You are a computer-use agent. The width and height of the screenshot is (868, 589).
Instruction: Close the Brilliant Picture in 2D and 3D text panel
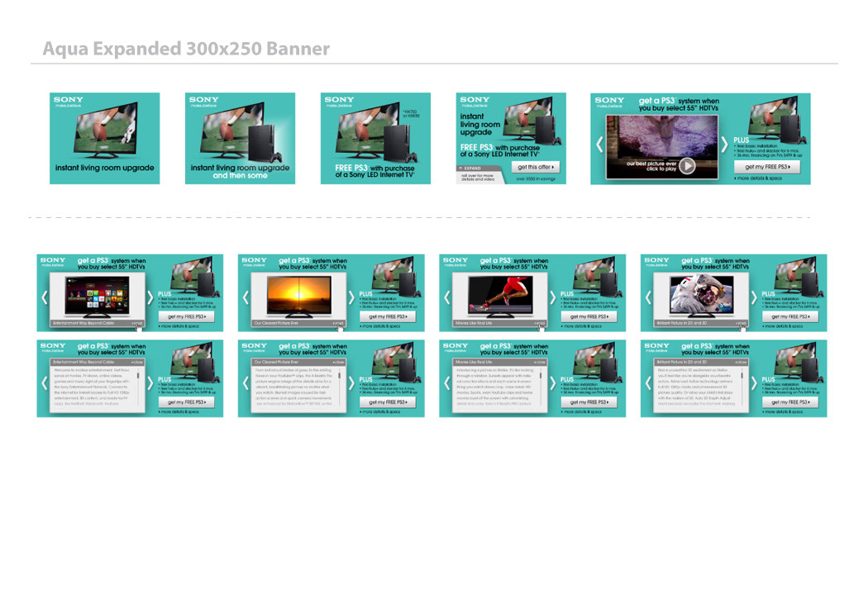click(x=742, y=363)
